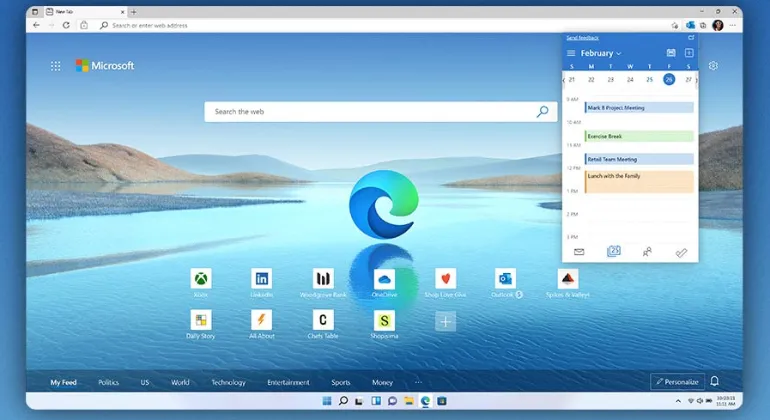Go to next week in the calendar strip
The image size is (770, 420).
pos(696,80)
